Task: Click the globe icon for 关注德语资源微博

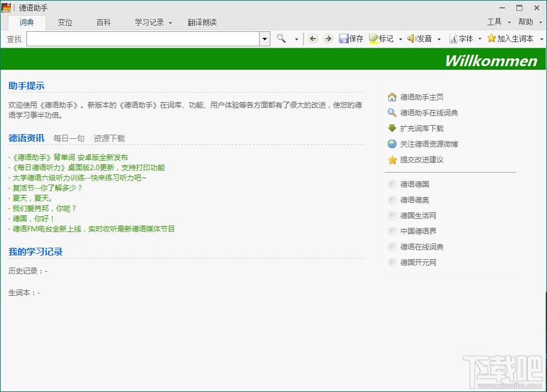Action: pyautogui.click(x=392, y=144)
